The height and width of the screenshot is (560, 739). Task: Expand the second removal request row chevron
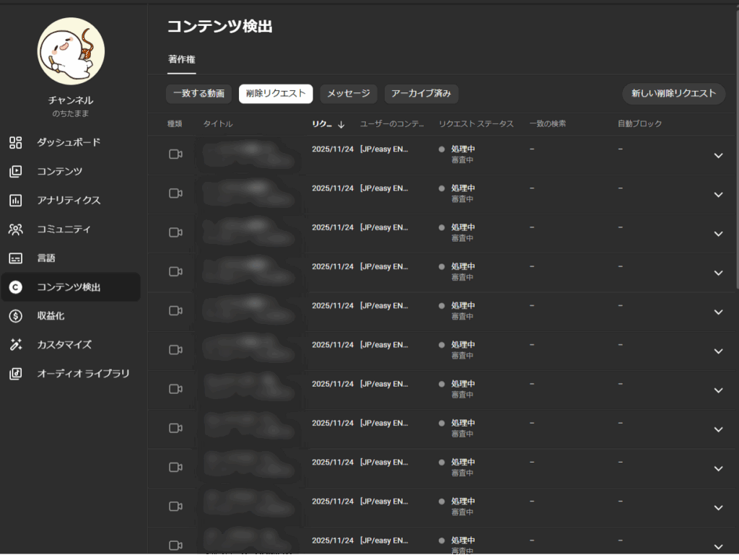(717, 194)
